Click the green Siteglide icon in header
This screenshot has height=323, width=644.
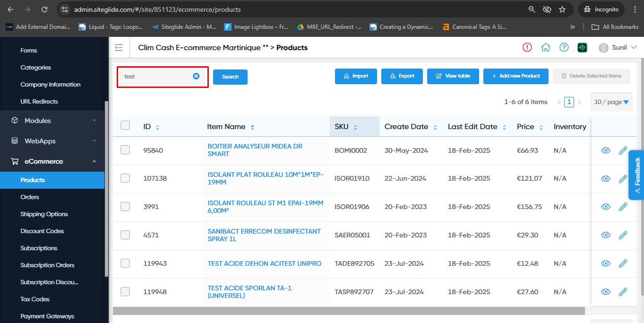582,47
